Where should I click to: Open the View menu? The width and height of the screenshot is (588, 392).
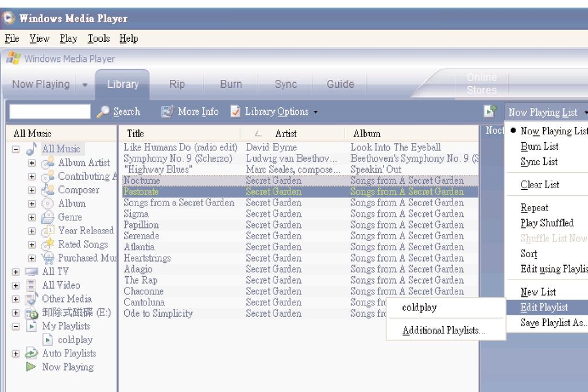(39, 38)
